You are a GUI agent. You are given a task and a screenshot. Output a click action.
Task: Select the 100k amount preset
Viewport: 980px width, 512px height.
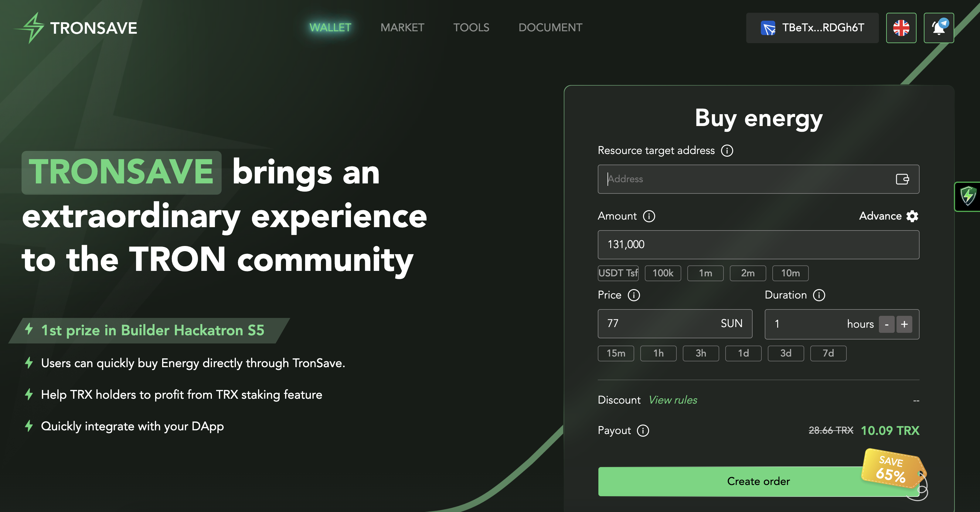point(663,273)
